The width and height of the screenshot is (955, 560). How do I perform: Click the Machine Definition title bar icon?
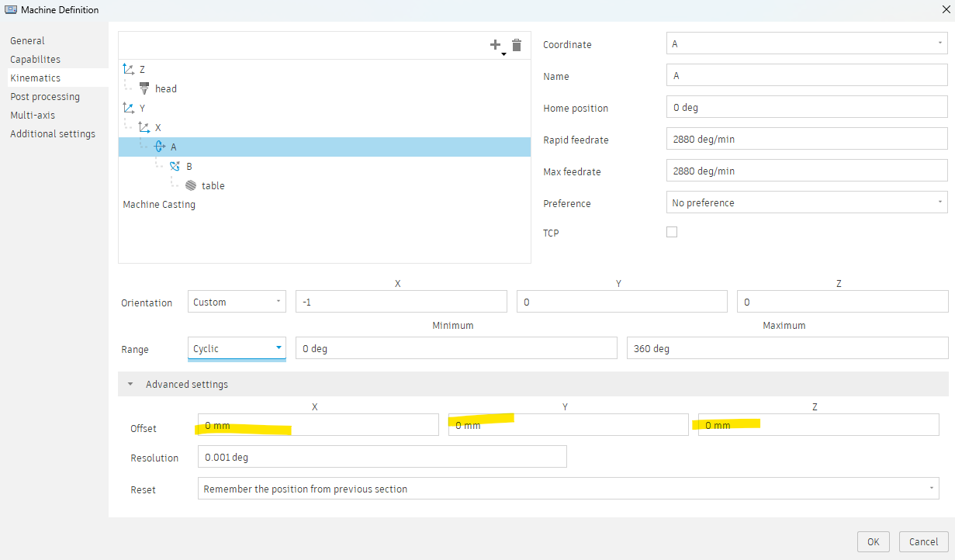10,9
